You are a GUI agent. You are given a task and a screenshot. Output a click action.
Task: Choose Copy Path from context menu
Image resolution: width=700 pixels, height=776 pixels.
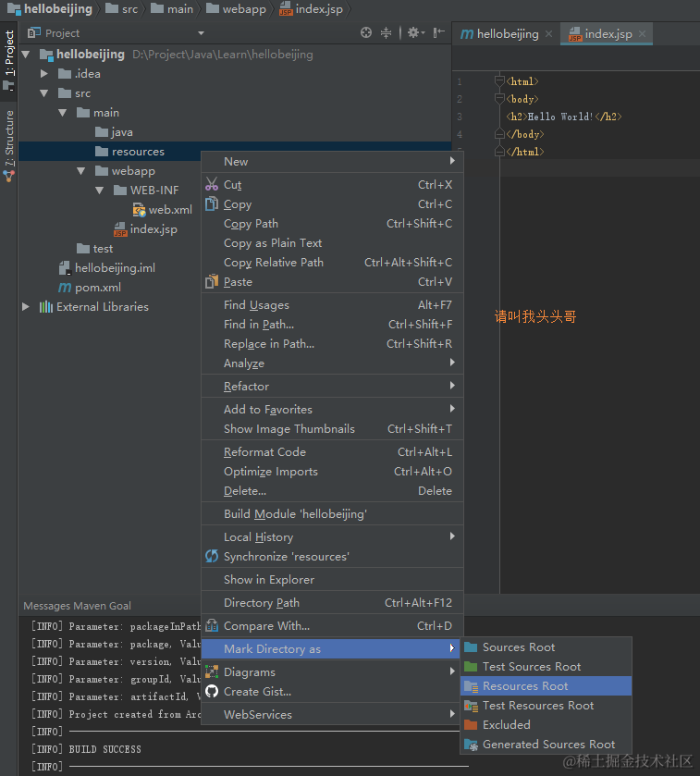333,224
